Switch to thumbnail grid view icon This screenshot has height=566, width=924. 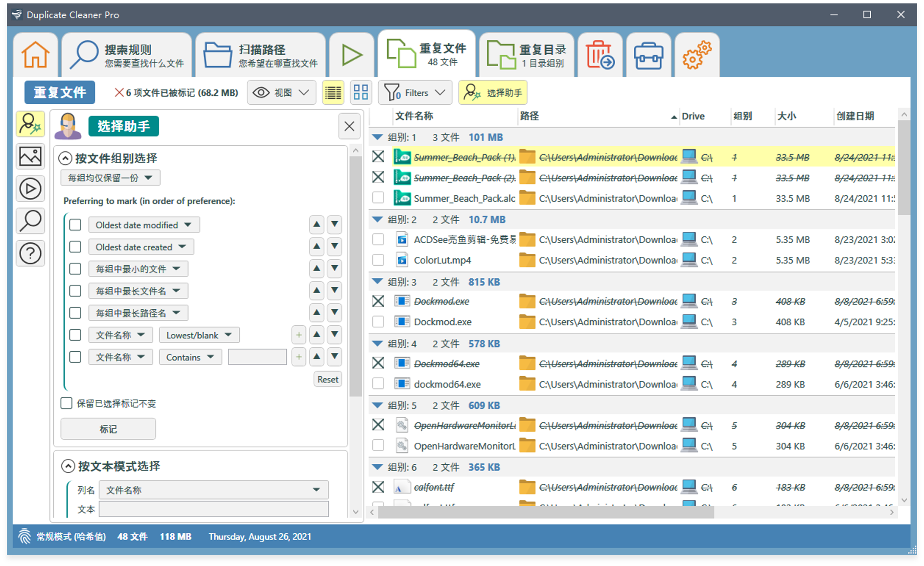[361, 92]
